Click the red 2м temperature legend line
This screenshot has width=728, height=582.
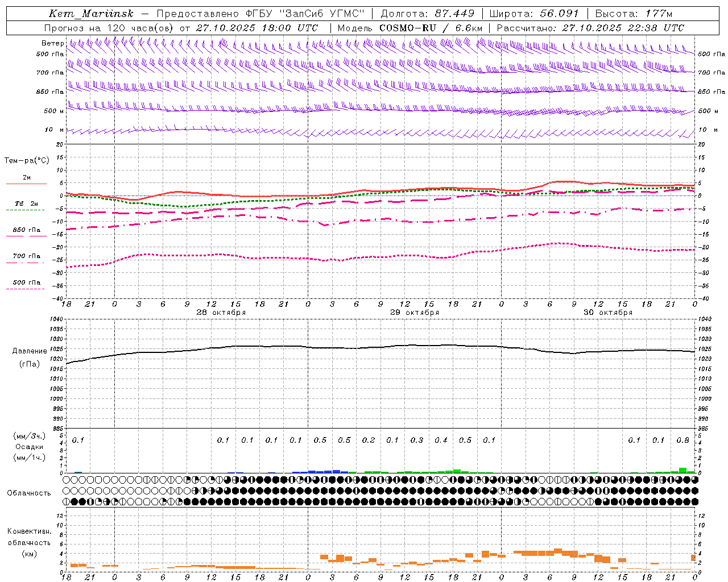click(x=26, y=184)
